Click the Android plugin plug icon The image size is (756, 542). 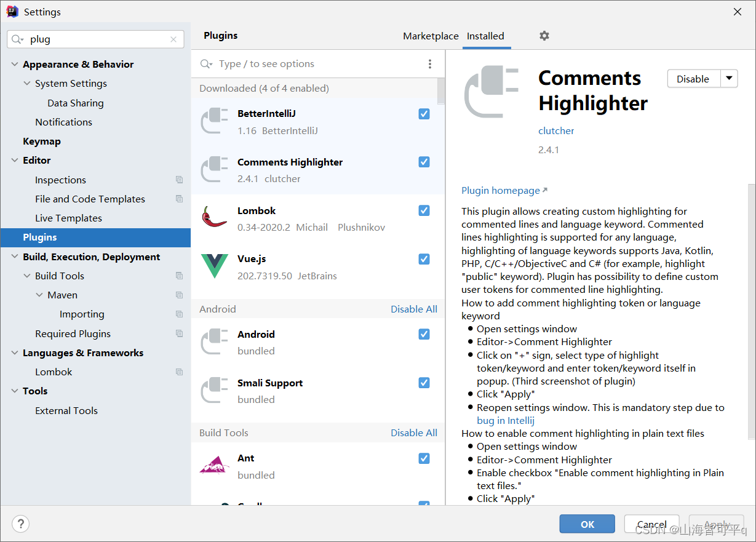[x=215, y=342]
